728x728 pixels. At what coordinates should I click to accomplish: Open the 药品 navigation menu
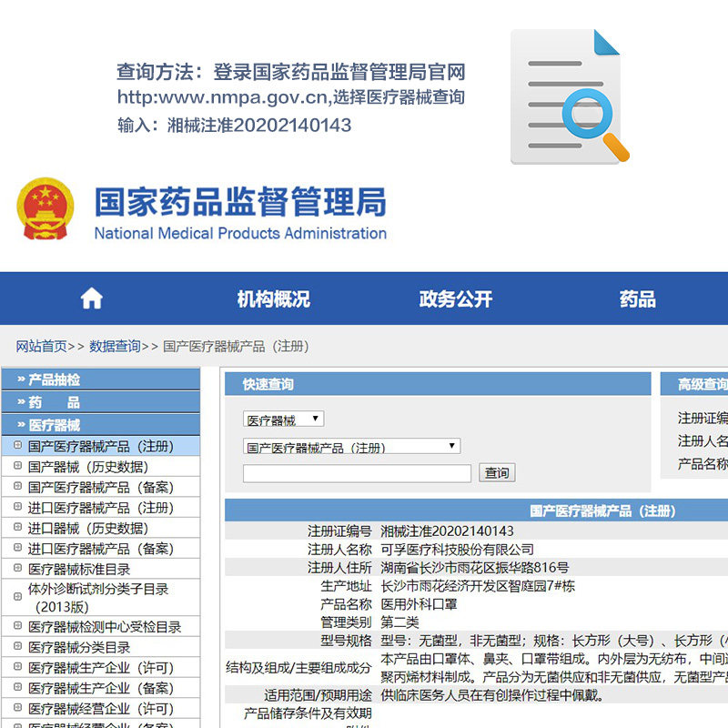pos(638,298)
